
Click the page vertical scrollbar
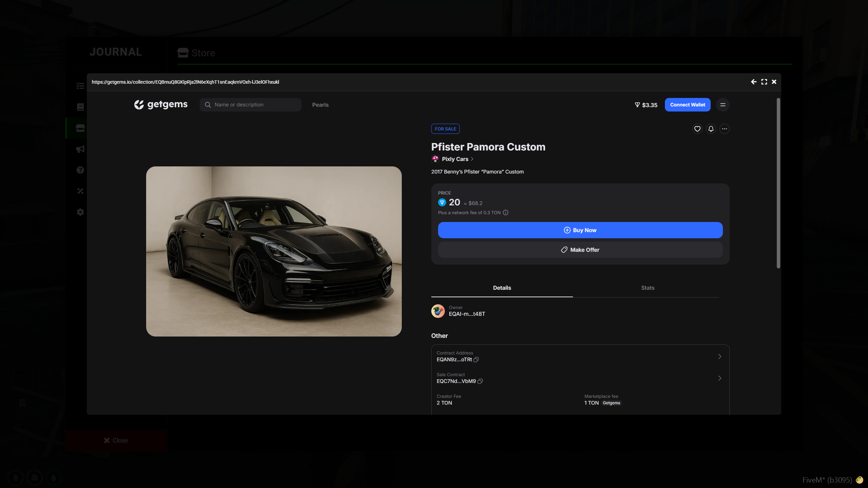(778, 183)
